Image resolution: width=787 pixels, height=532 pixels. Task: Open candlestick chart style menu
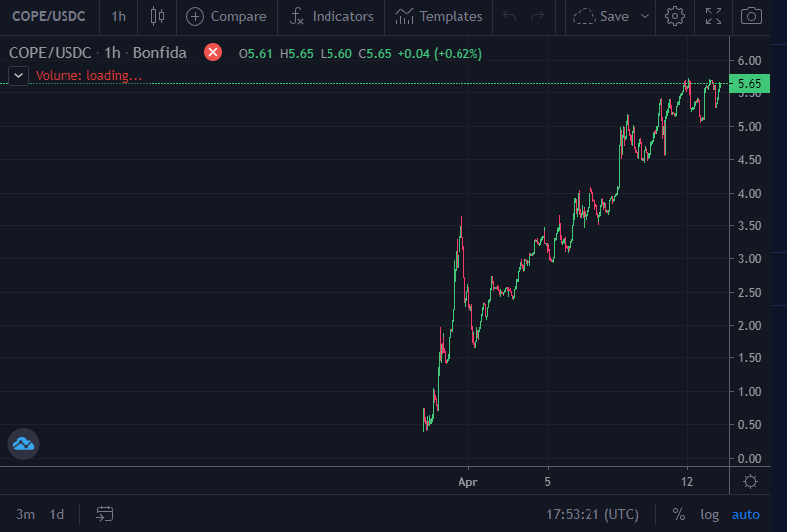(157, 16)
